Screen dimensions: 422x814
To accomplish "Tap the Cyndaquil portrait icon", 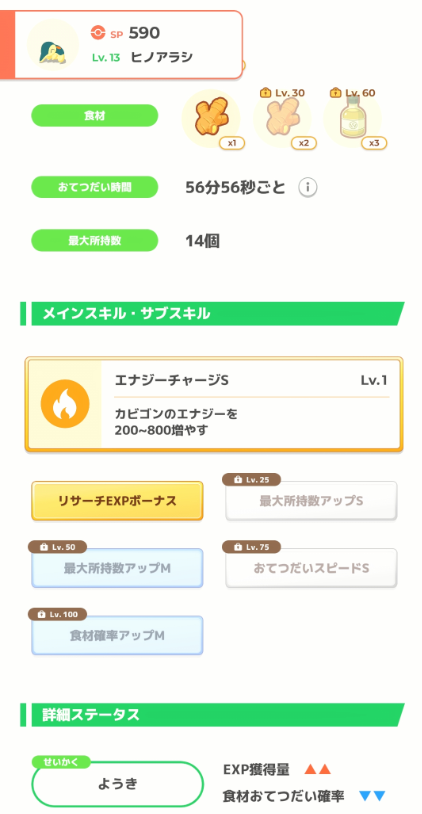I will tap(52, 45).
